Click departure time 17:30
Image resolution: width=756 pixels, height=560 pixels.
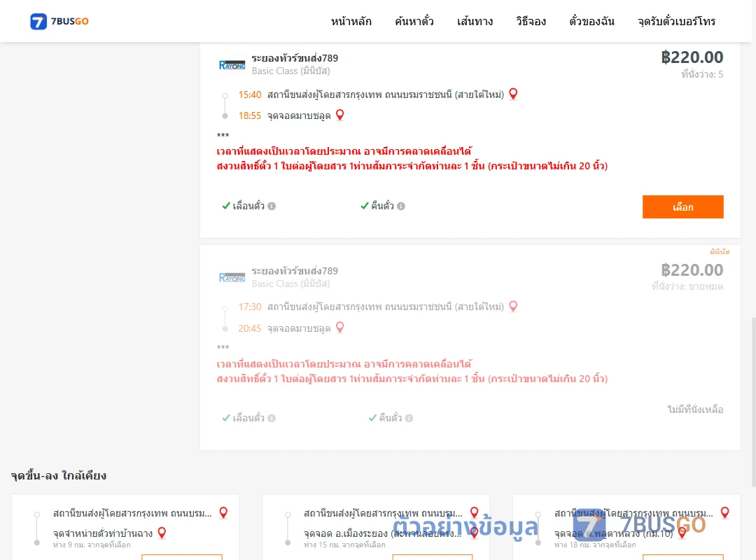coord(250,307)
